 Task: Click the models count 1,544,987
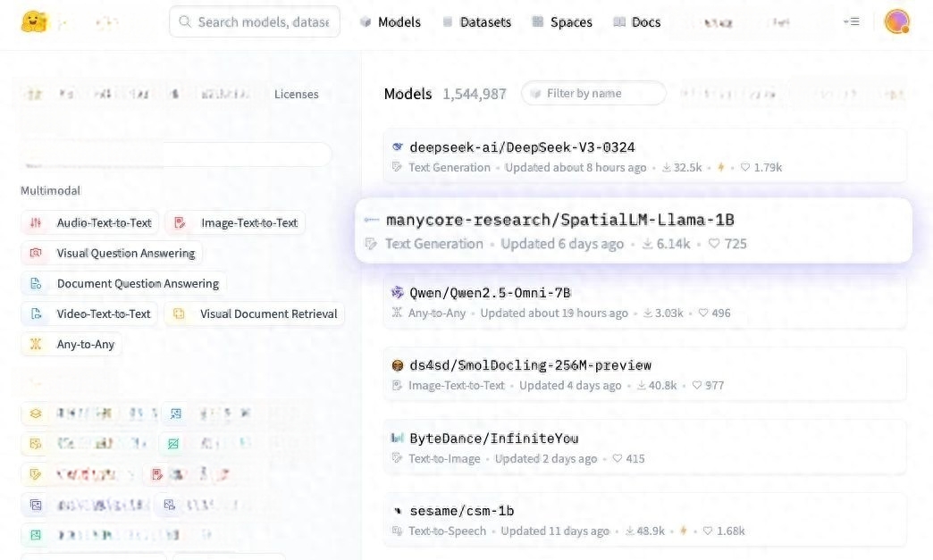pos(475,94)
